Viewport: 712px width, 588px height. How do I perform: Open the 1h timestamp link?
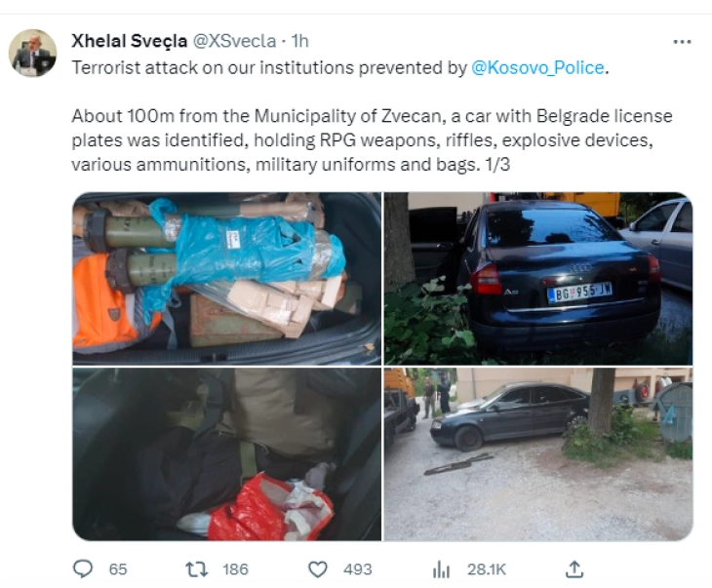pos(299,41)
